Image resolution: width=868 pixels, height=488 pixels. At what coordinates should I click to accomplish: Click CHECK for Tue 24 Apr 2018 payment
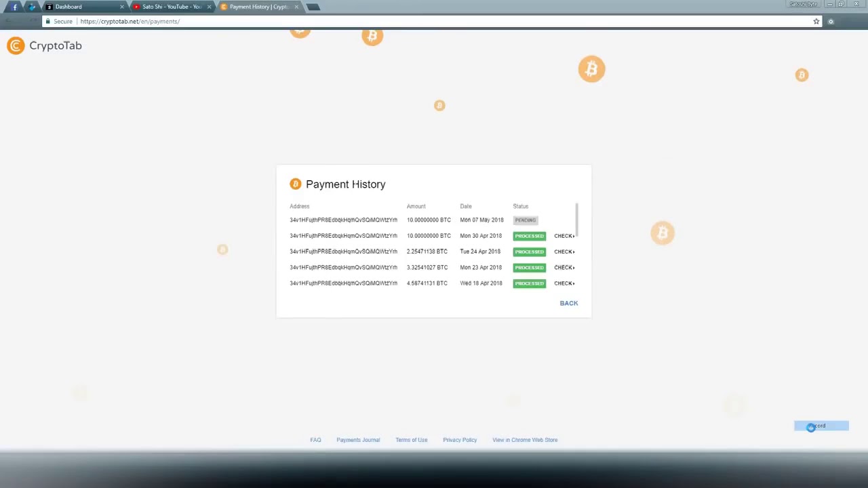tap(564, 251)
